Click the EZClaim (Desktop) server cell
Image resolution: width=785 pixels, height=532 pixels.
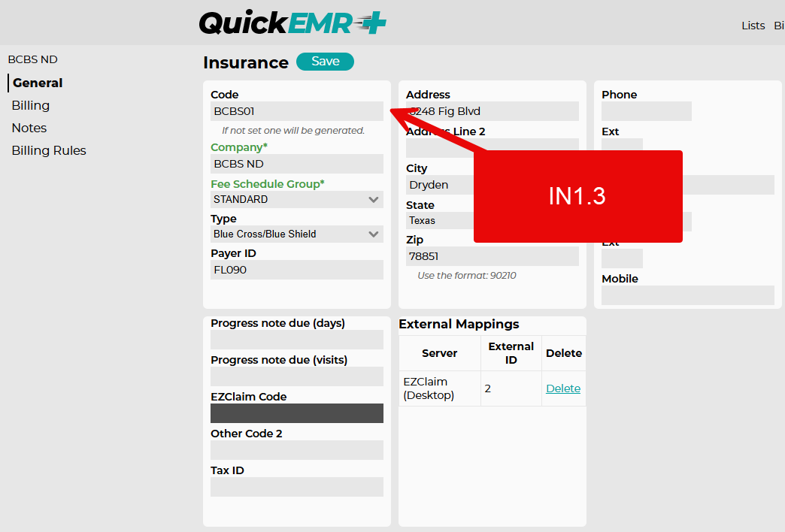(x=440, y=388)
